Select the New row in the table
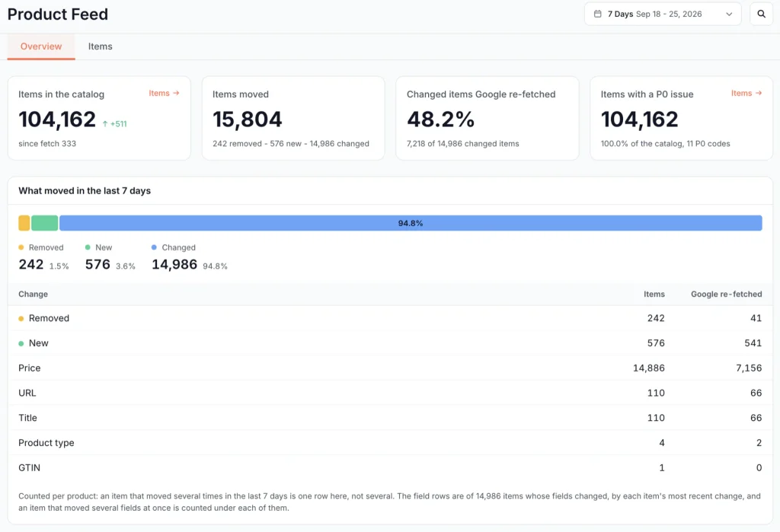Viewport: 780px width, 532px height. [x=390, y=343]
